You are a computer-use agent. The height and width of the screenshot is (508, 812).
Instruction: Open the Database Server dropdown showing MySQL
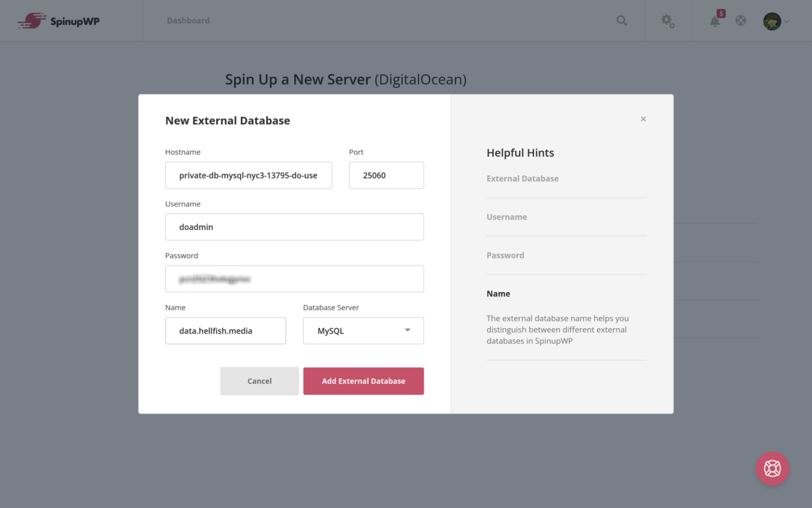pos(363,330)
